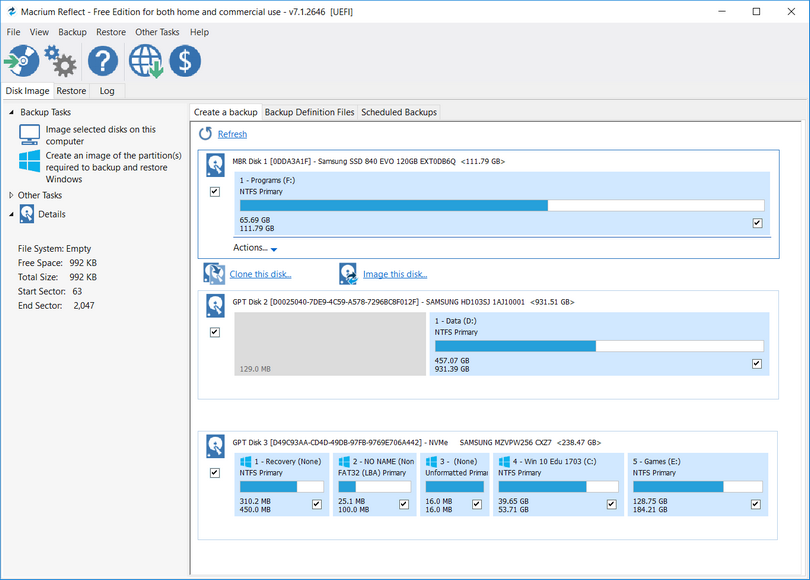Viewport: 810px width, 580px height.
Task: Click the Clone this disk icon
Action: tap(214, 274)
